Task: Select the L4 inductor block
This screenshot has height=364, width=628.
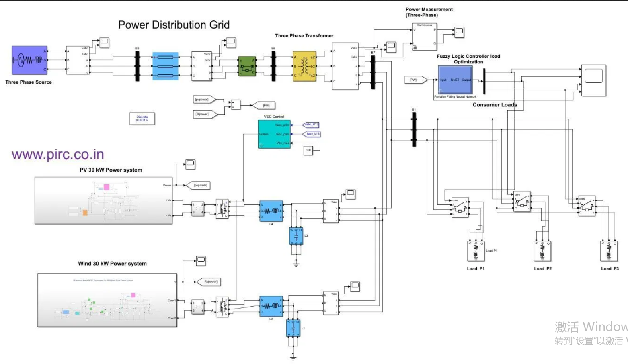Action: tap(271, 211)
